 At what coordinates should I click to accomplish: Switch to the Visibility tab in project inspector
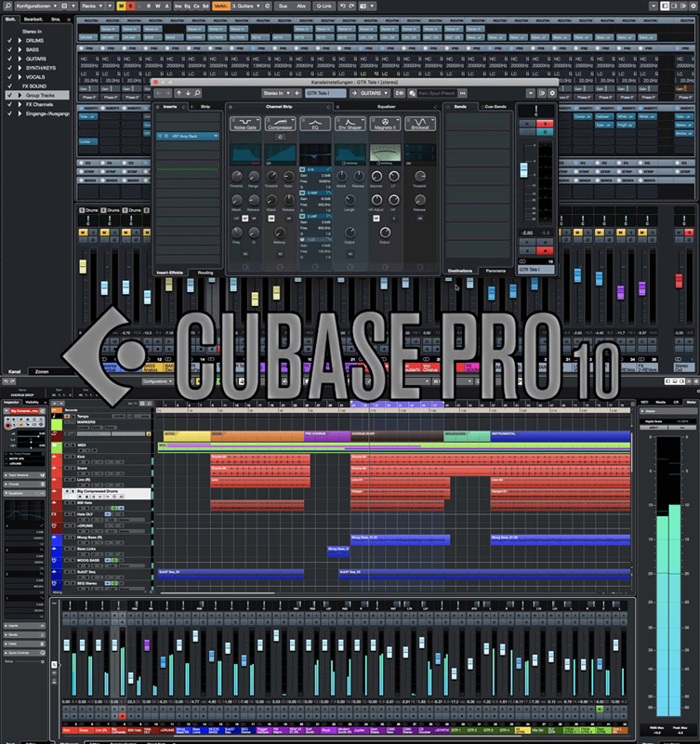click(33, 402)
